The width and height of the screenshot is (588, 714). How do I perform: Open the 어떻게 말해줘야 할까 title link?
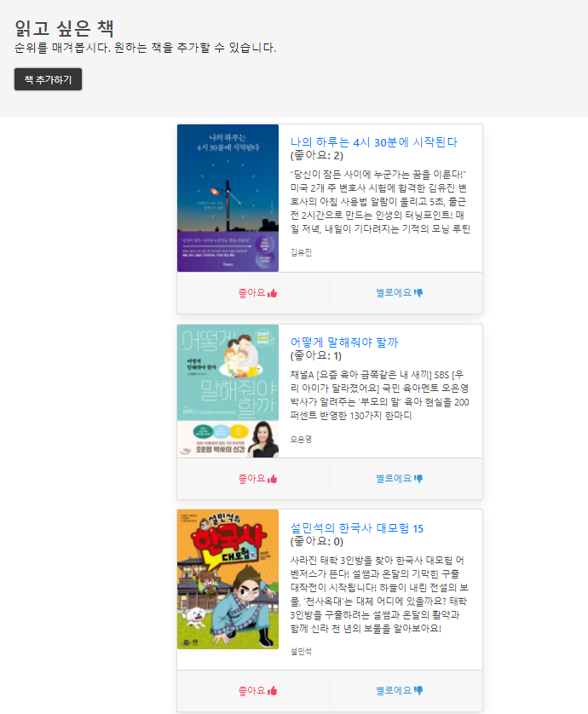pyautogui.click(x=344, y=342)
